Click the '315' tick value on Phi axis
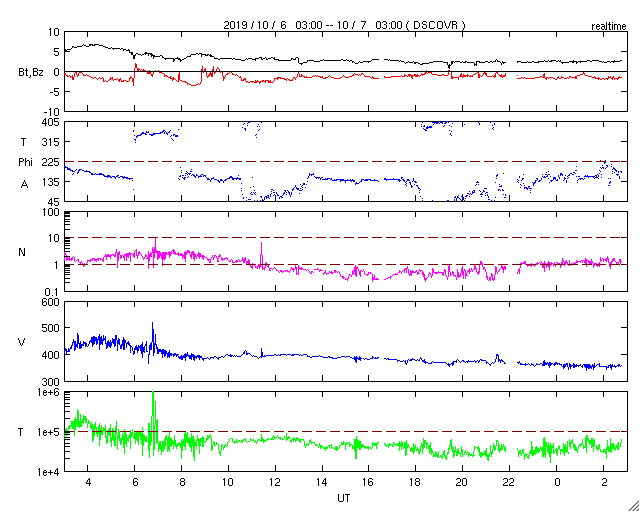640x512 pixels. tap(51, 142)
